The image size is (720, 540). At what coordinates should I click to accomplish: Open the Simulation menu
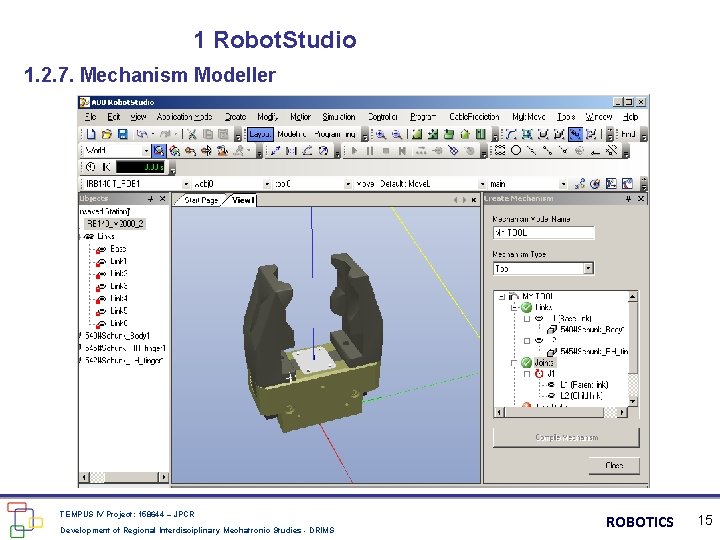(x=339, y=117)
